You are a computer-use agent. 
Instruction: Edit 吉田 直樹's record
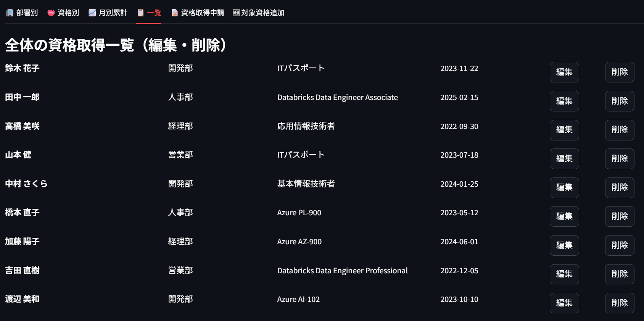click(564, 274)
